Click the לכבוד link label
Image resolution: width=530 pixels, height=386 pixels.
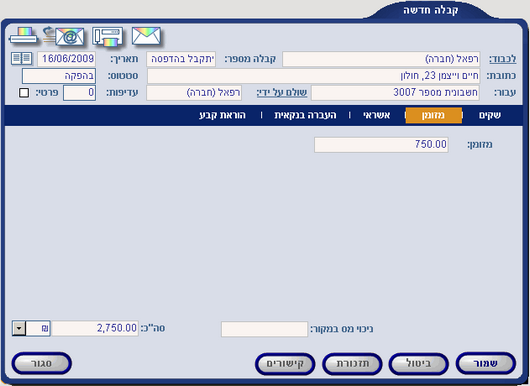pyautogui.click(x=503, y=59)
